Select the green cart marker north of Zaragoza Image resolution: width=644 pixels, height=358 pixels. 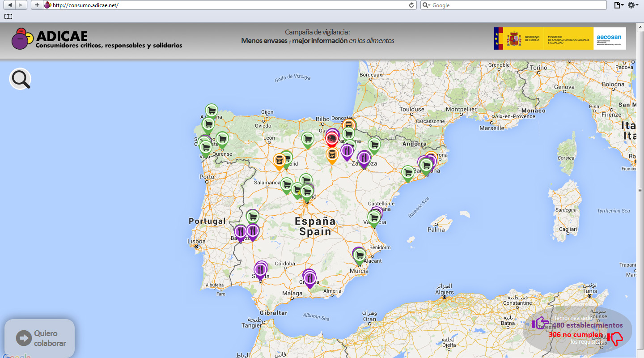(x=374, y=145)
